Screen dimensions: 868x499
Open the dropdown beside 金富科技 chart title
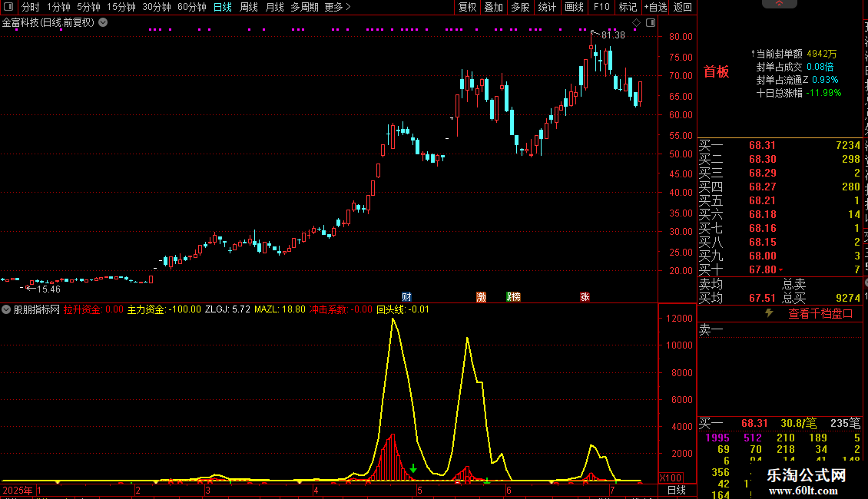pos(103,23)
